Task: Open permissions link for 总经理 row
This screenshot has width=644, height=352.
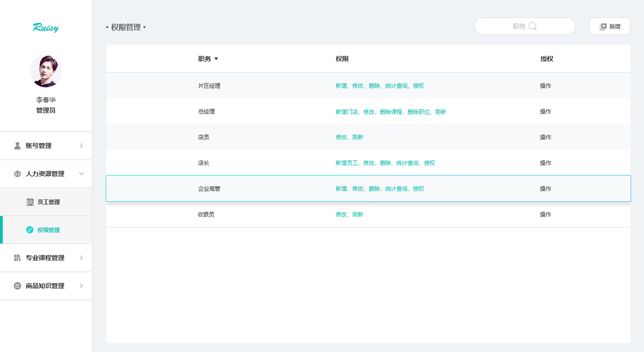Action: [x=390, y=111]
